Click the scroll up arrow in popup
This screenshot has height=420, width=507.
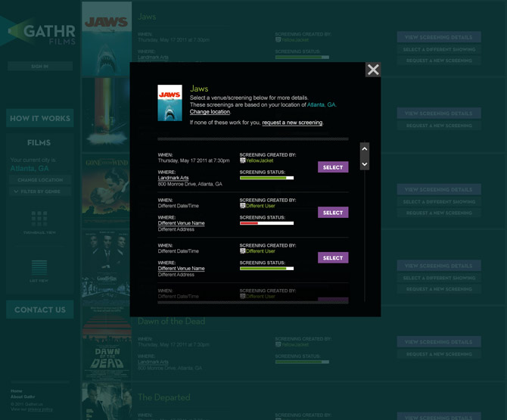point(365,149)
